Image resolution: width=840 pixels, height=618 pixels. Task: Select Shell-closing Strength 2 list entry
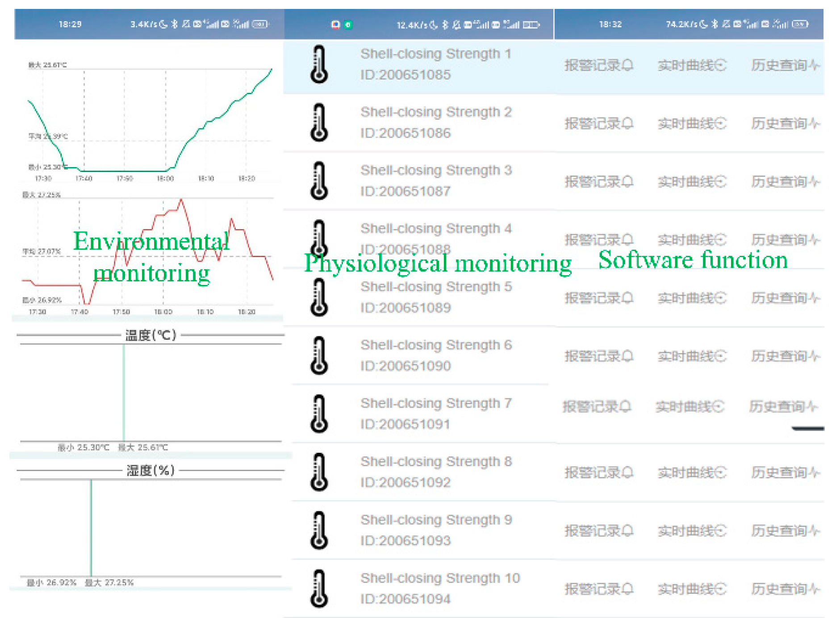435,122
